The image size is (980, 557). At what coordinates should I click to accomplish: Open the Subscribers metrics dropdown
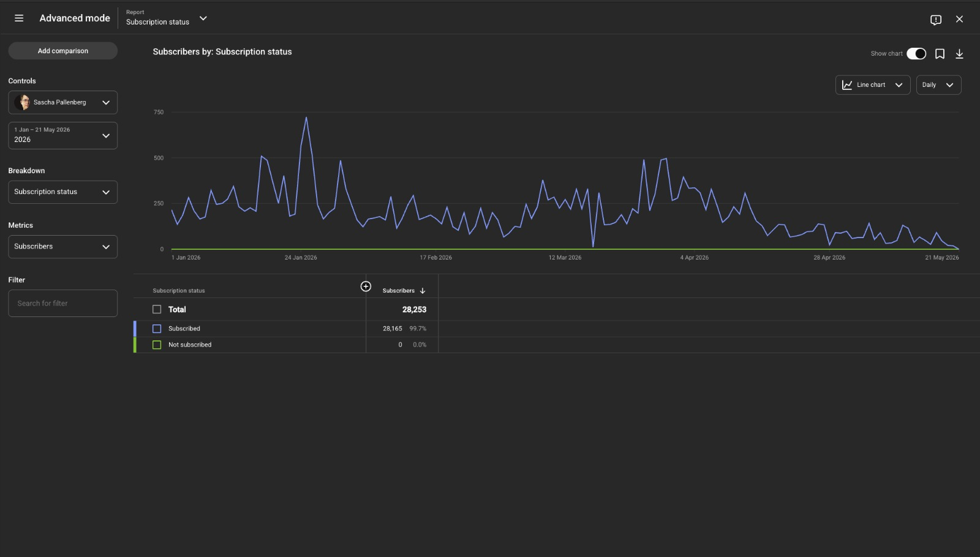pyautogui.click(x=62, y=247)
